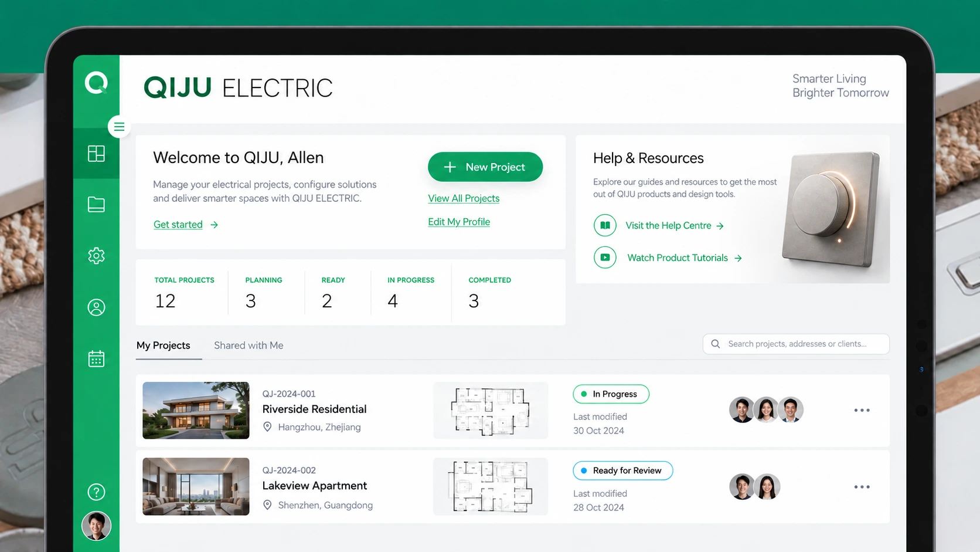Click the Help Centre book icon
980x552 pixels.
click(x=605, y=225)
